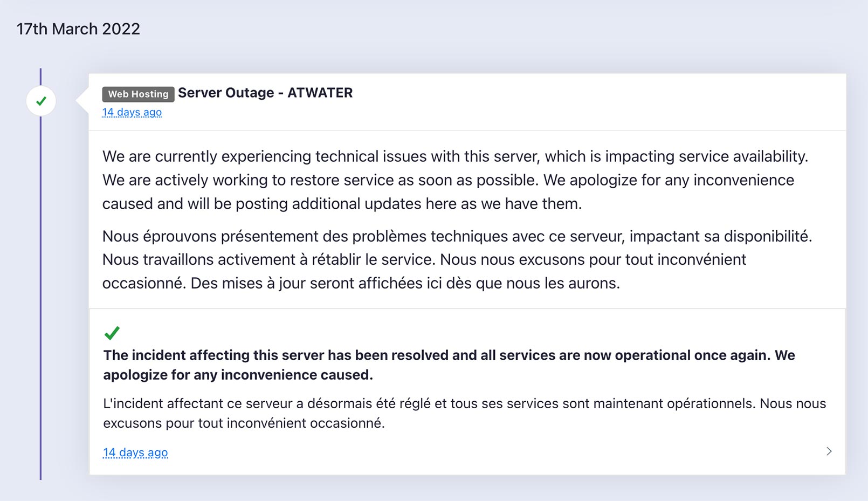
Task: Click the green checkmark above the resolved message
Action: [x=112, y=333]
